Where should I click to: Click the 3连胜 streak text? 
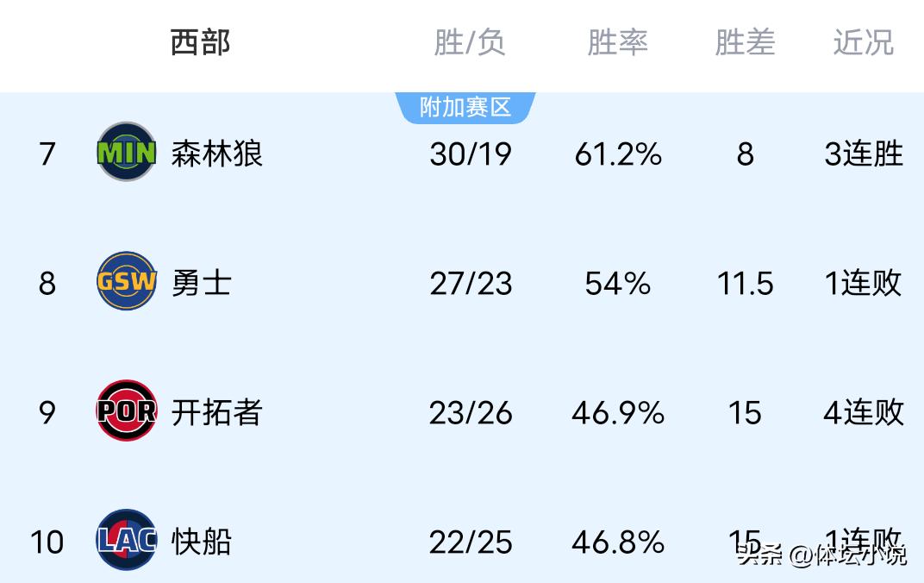863,154
